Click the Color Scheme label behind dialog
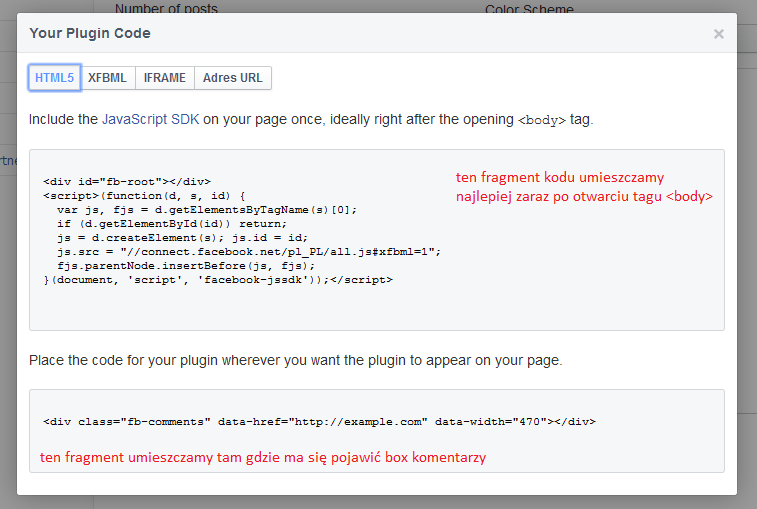Image resolution: width=757 pixels, height=509 pixels. point(529,9)
